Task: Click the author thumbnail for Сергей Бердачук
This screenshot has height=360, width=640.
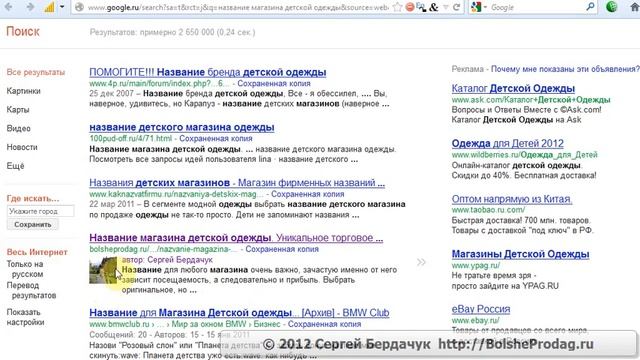Action: click(x=103, y=270)
